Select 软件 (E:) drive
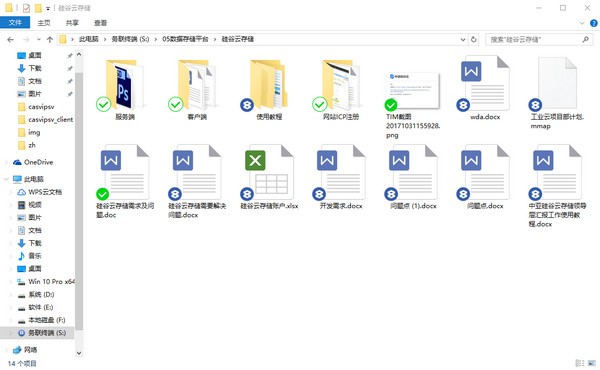This screenshot has width=600, height=370. [36, 307]
